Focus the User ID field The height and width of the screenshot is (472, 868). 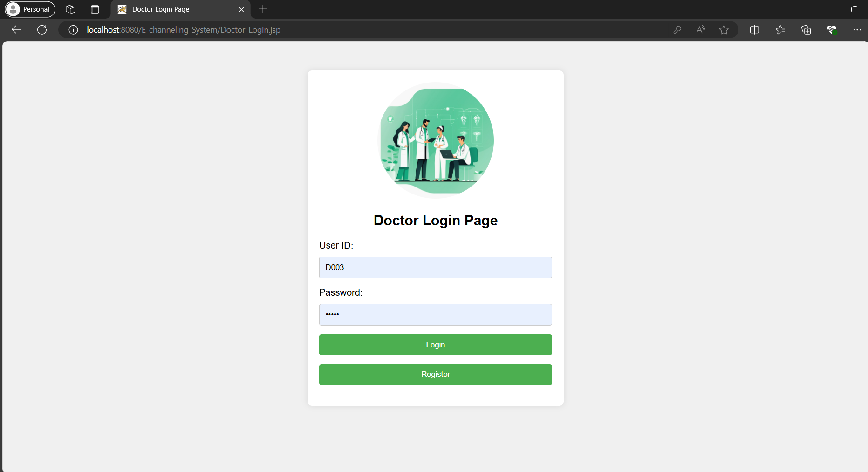436,267
